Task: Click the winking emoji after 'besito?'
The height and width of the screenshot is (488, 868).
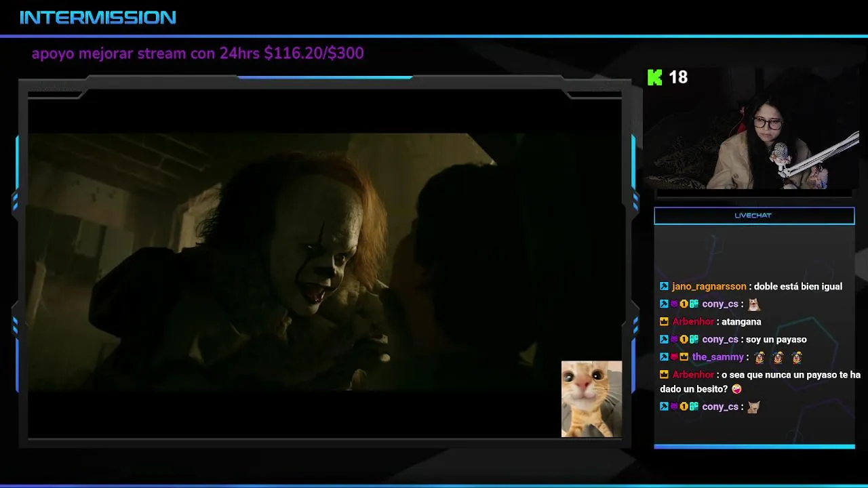Action: (x=736, y=389)
